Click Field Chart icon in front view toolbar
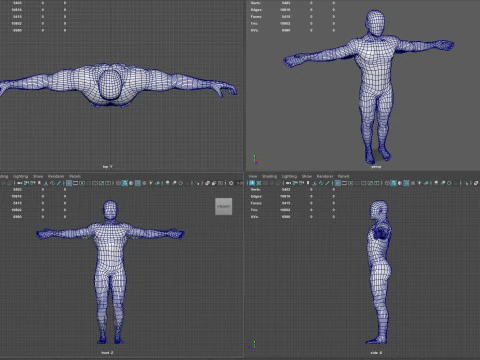Image resolution: width=480 pixels, height=360 pixels. pyautogui.click(x=95, y=183)
